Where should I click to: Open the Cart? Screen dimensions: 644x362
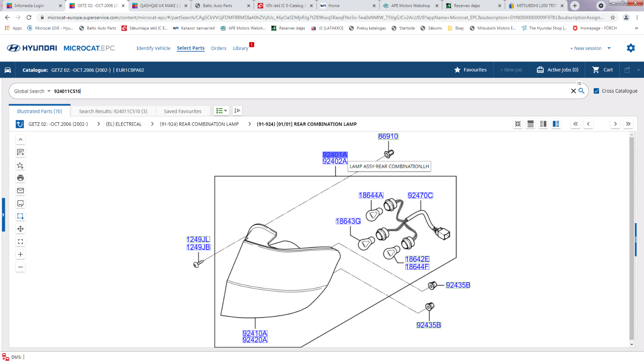click(x=603, y=70)
